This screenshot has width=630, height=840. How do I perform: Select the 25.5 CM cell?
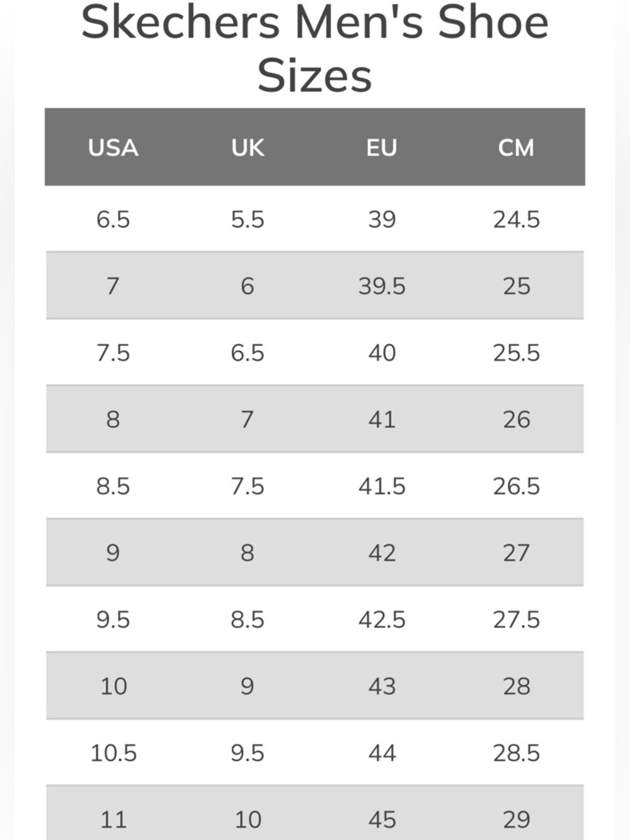click(x=516, y=353)
